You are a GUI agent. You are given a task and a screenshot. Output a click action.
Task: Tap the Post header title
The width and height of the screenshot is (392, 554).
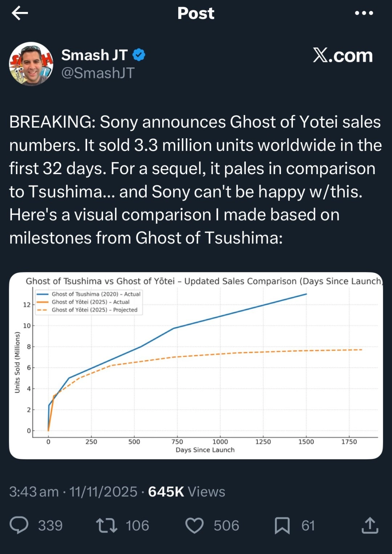pos(196,13)
